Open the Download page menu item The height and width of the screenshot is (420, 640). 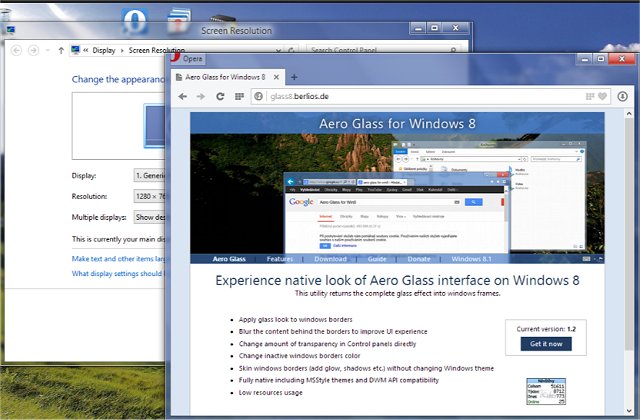click(330, 259)
